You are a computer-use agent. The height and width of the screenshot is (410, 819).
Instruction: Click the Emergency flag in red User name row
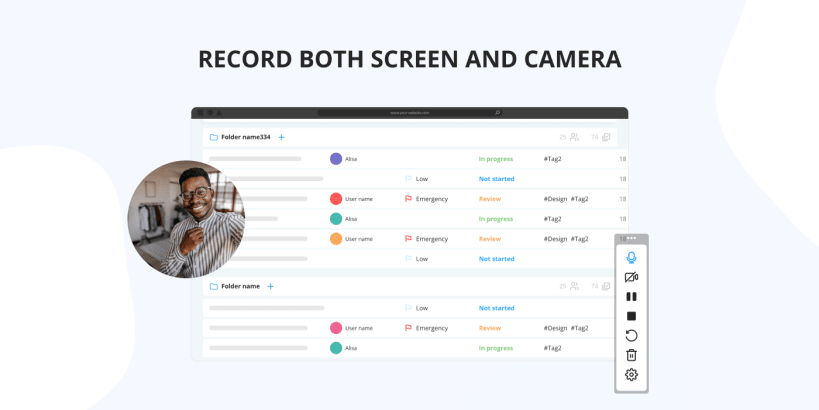408,199
